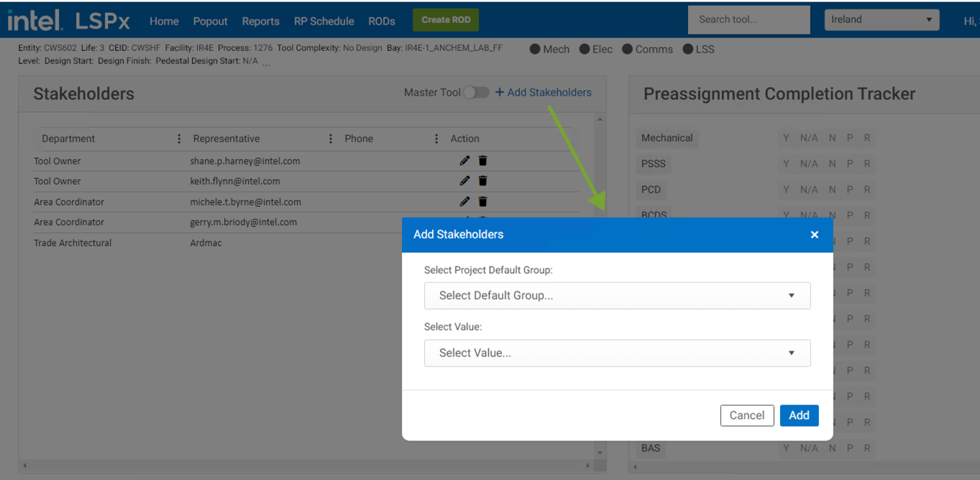Expand the Select Value dropdown
980x480 pixels.
[x=617, y=353]
